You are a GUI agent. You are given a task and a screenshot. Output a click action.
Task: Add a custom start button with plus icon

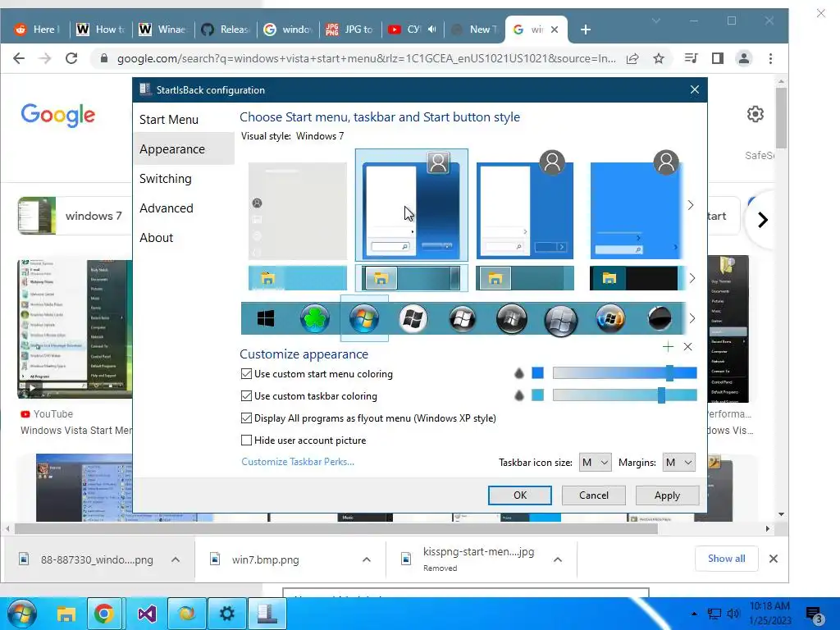coord(668,347)
